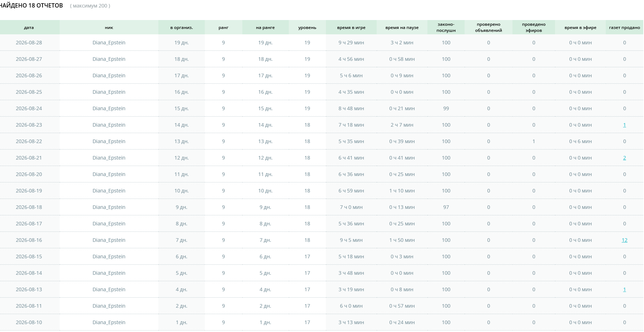Click the 'время в игре' column header
This screenshot has height=332, width=644.
(x=351, y=28)
